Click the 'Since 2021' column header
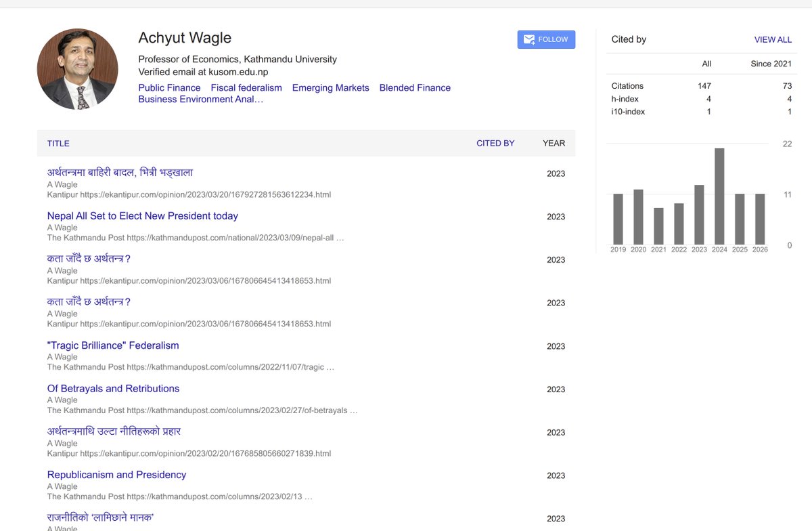Screen dimensions: 812x531 click(771, 64)
